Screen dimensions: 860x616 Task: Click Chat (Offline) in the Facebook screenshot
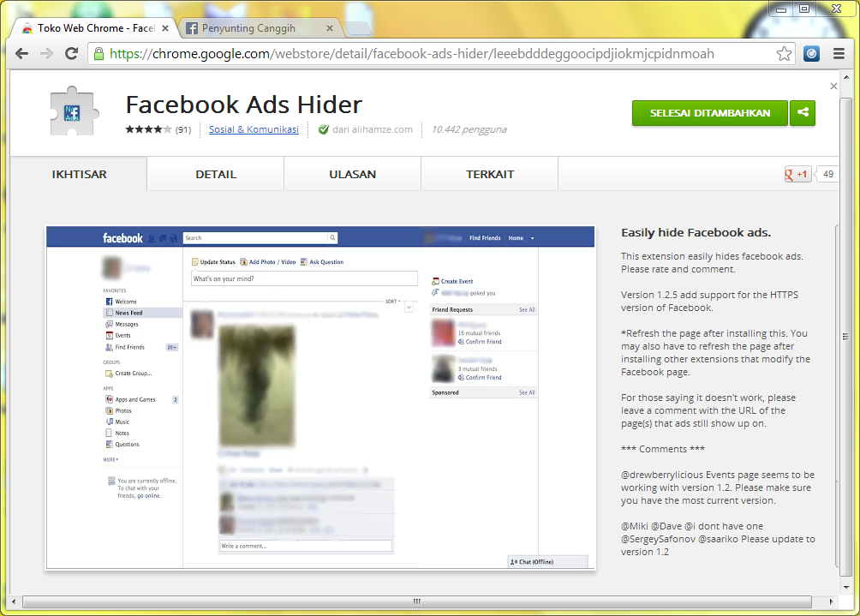click(x=547, y=562)
